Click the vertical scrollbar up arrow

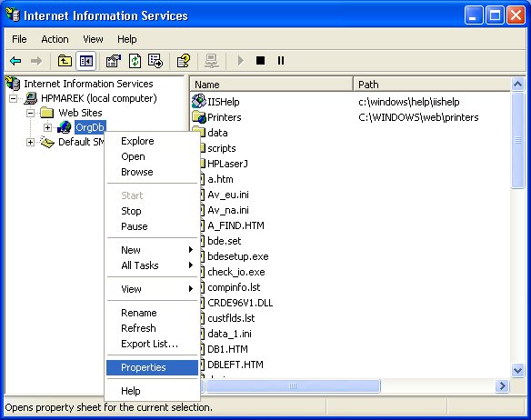tap(517, 84)
